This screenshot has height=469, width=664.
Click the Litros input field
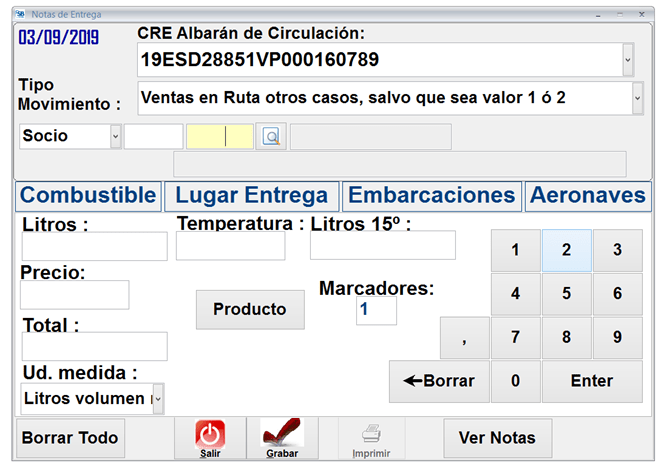[x=94, y=246]
